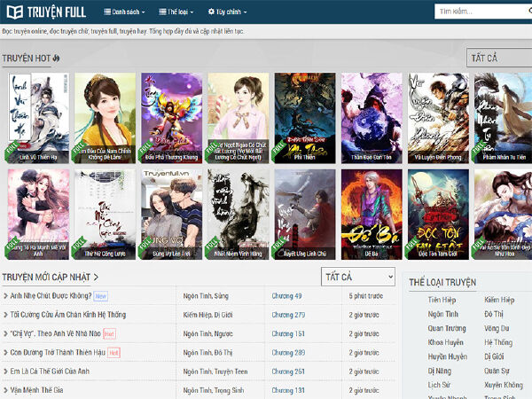Select Kiếm Hiệp category in sidebar
This screenshot has height=399, width=532.
coord(499,300)
